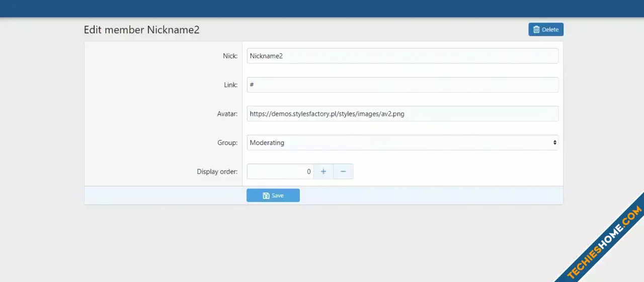Click the "Link:" label
The width and height of the screenshot is (644, 282).
pos(231,85)
